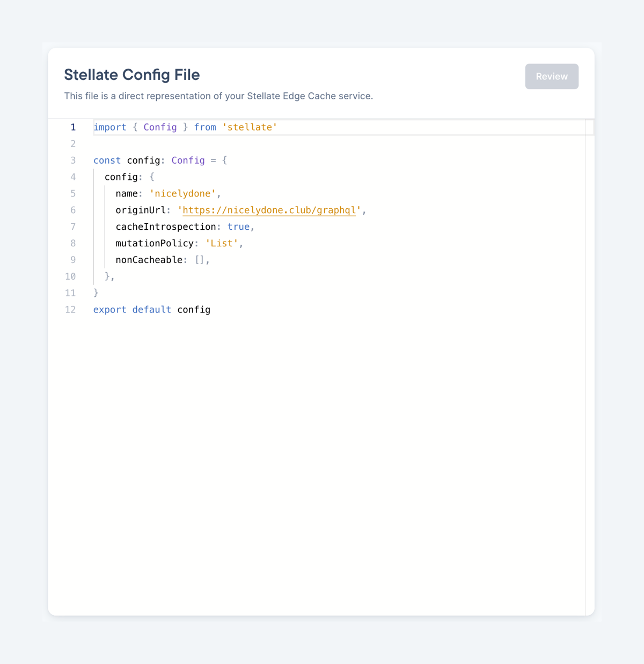Click line number 12 in the gutter
Viewport: 644px width, 664px height.
click(70, 309)
